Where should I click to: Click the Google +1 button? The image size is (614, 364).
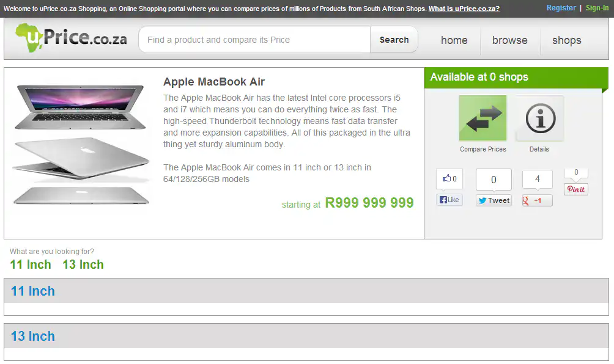537,200
